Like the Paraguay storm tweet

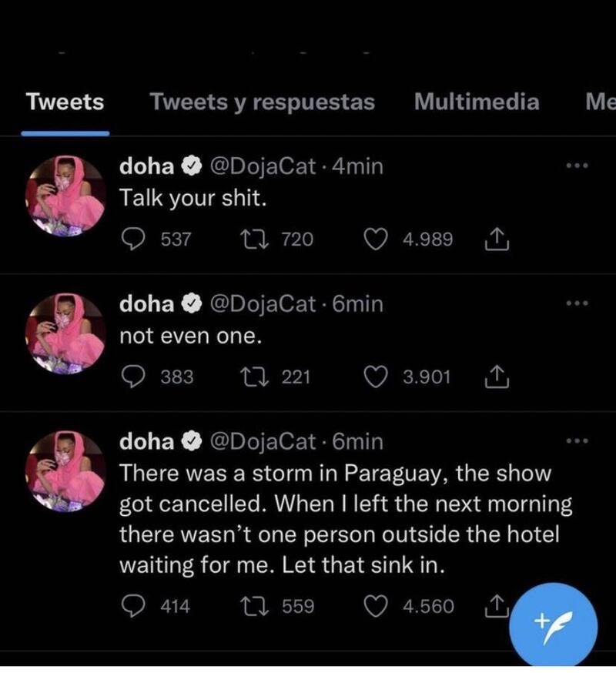click(376, 606)
